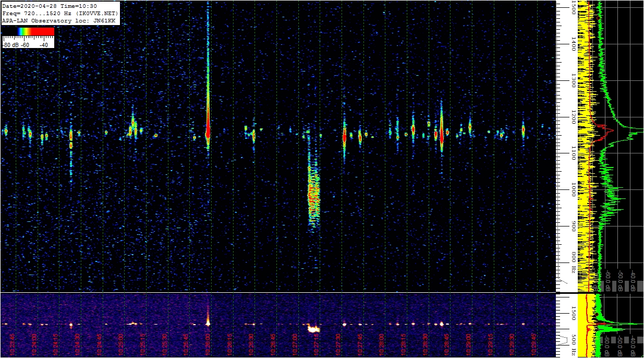
Task: Click the '-40.0 dB' label in the lower spectrum graph
Action: click(x=633, y=346)
